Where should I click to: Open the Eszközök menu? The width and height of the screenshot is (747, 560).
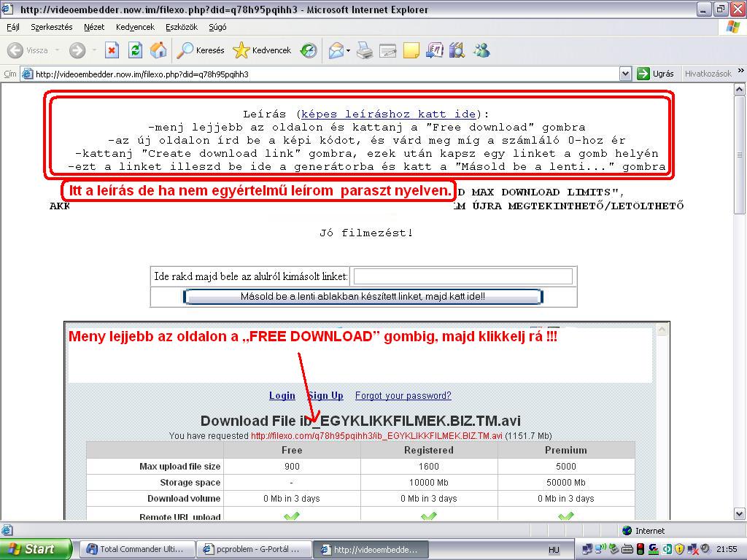pos(182,27)
